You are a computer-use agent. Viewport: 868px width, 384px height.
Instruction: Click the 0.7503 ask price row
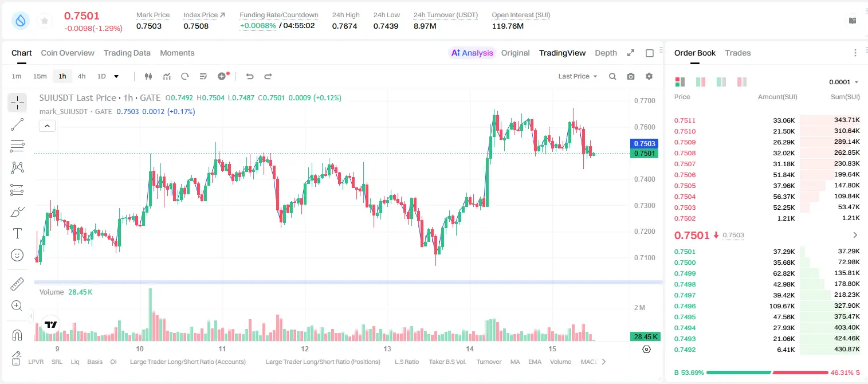[767, 207]
